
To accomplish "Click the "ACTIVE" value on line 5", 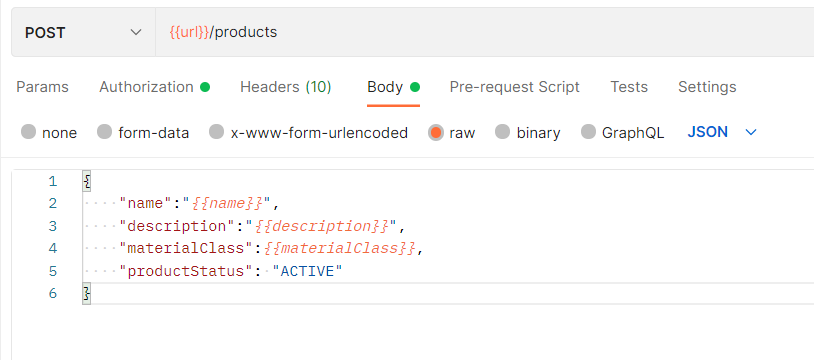I will 307,271.
